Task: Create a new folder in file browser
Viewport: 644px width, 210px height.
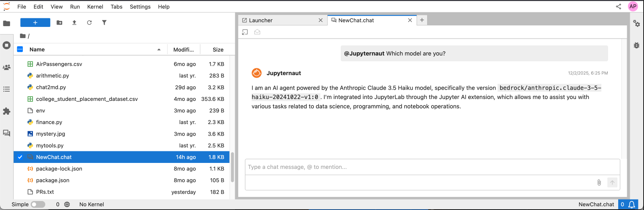Action: point(59,22)
